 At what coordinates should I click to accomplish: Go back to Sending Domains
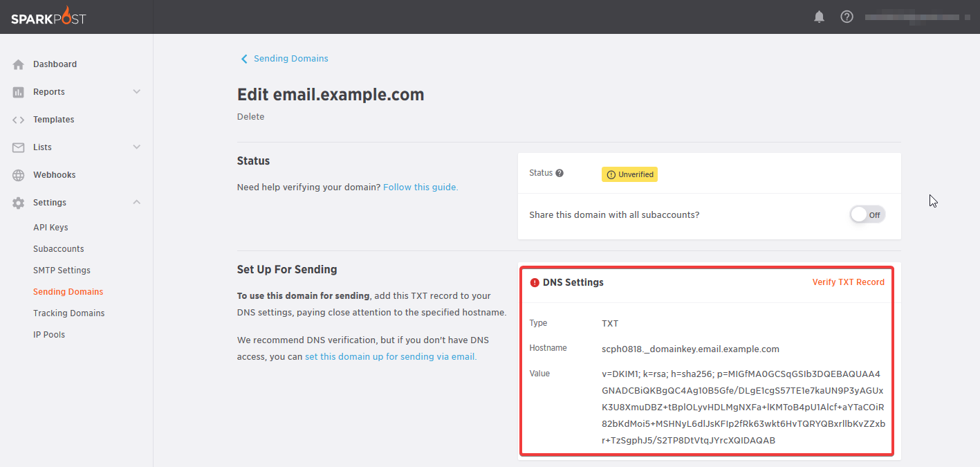(x=290, y=59)
